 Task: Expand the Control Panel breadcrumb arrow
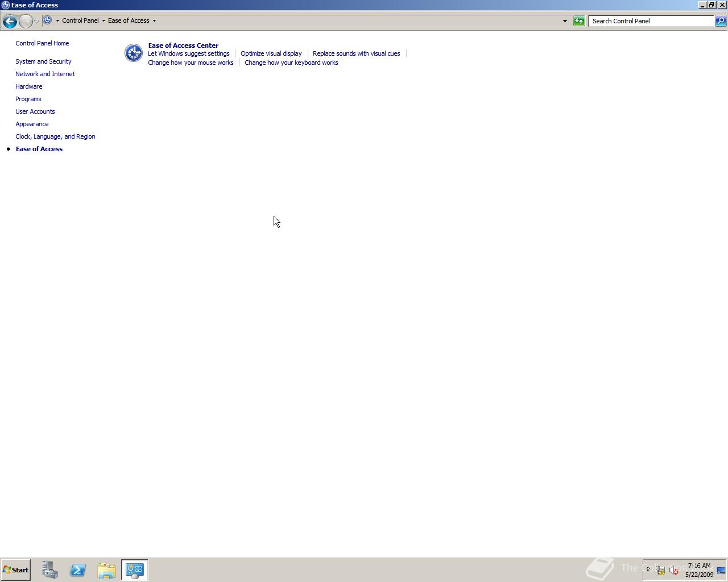click(104, 20)
